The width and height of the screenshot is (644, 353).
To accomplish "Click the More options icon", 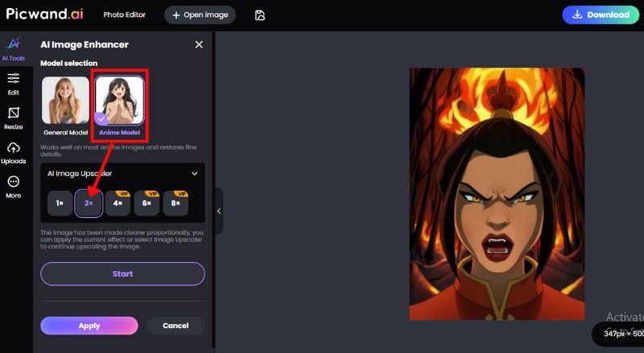I will click(13, 186).
